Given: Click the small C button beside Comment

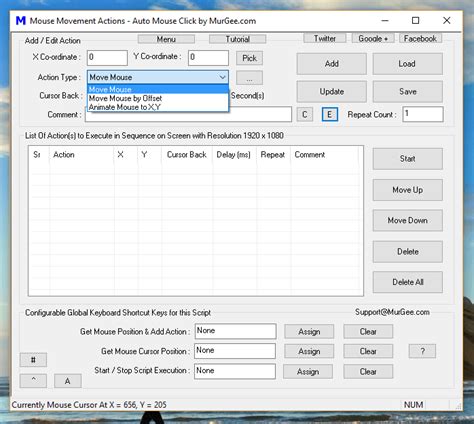Looking at the screenshot, I should tap(305, 115).
